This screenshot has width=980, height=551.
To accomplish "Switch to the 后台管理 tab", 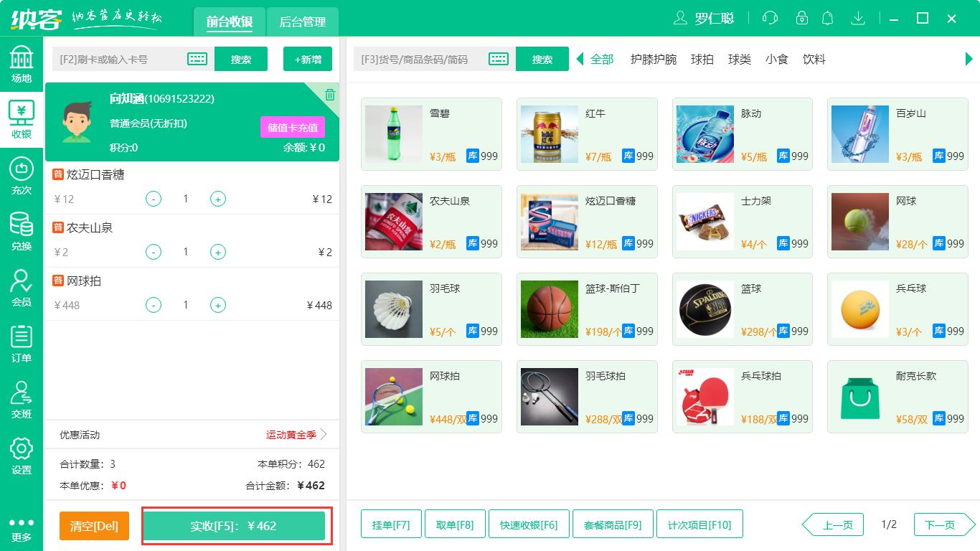I will coord(301,22).
